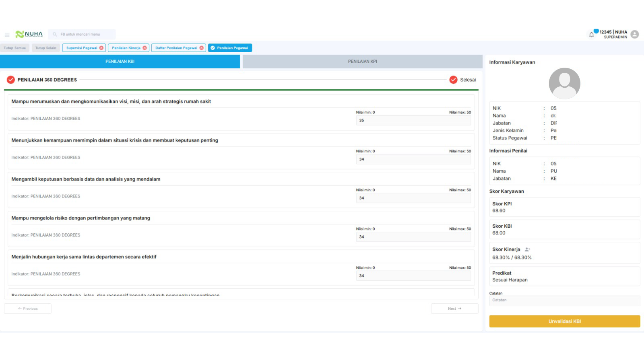Image resolution: width=644 pixels, height=362 pixels.
Task: Click score field for berbasis data analisis
Action: (413, 198)
